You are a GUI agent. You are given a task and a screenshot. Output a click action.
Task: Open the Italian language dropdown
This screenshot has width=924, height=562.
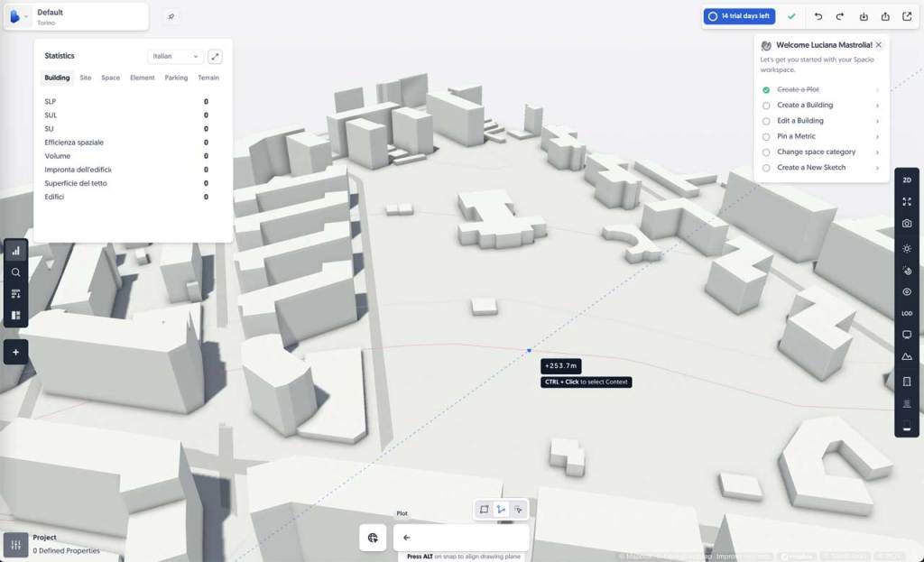tap(177, 55)
